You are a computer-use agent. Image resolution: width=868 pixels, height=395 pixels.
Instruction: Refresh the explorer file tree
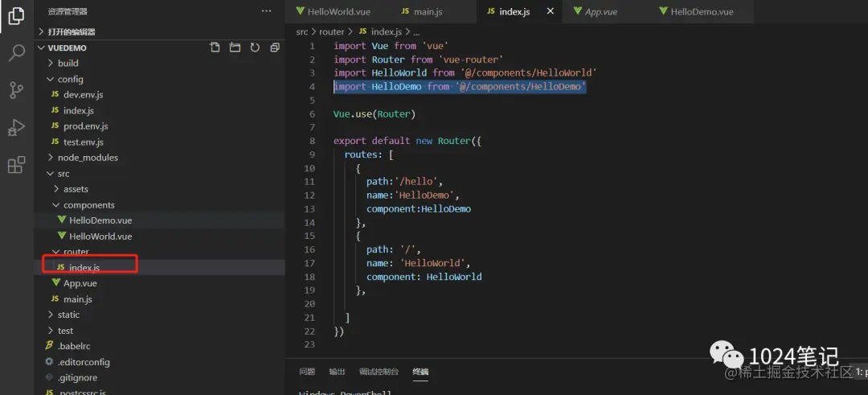[255, 47]
